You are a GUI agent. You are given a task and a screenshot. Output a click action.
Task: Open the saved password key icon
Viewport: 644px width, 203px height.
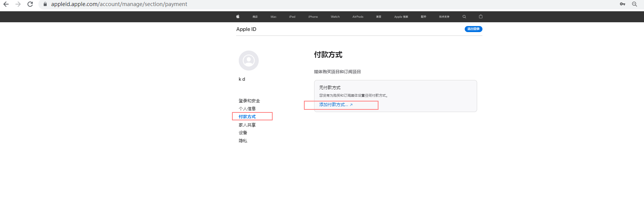coord(623,4)
